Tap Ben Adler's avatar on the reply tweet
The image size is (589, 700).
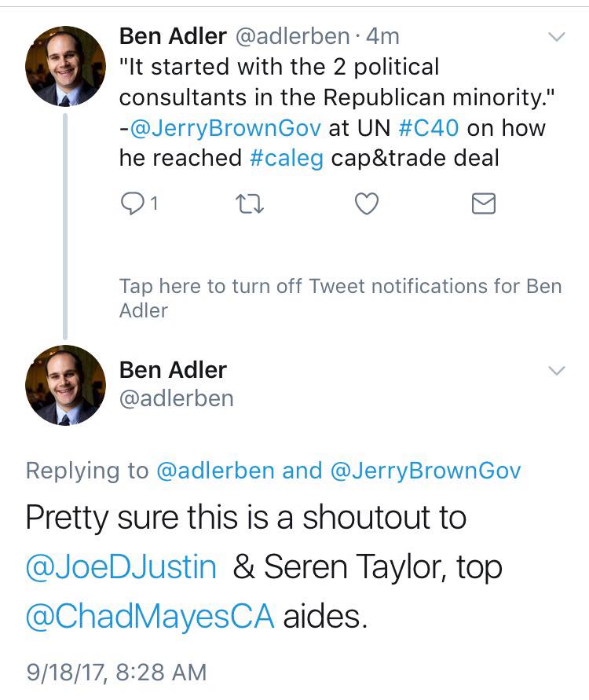pyautogui.click(x=65, y=385)
